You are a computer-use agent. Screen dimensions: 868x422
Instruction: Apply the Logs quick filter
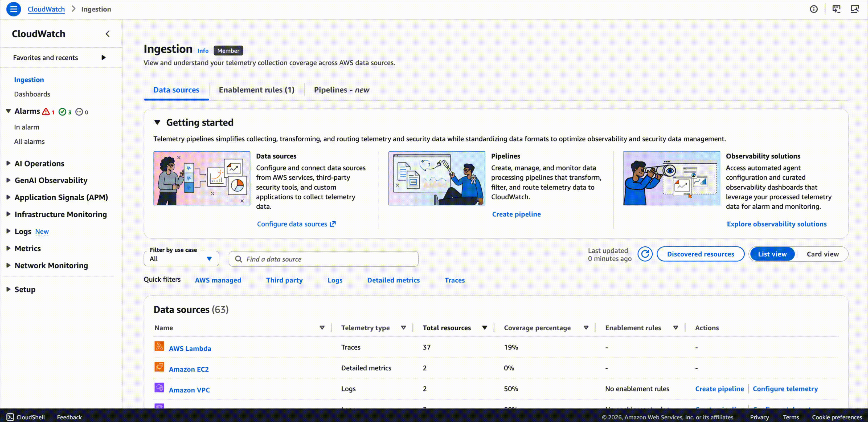[335, 280]
